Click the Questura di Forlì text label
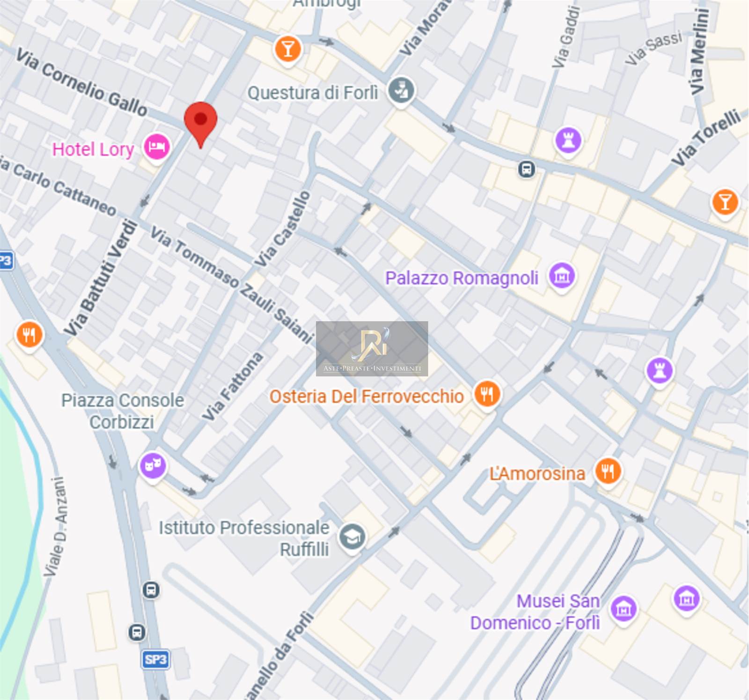This screenshot has width=749, height=700. pyautogui.click(x=313, y=93)
